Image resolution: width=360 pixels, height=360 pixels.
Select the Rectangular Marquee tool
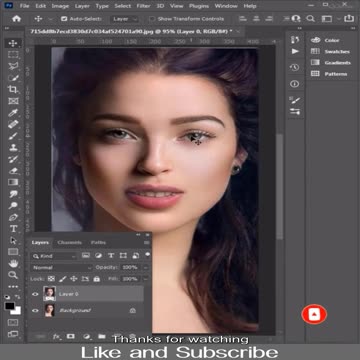[x=13, y=55]
